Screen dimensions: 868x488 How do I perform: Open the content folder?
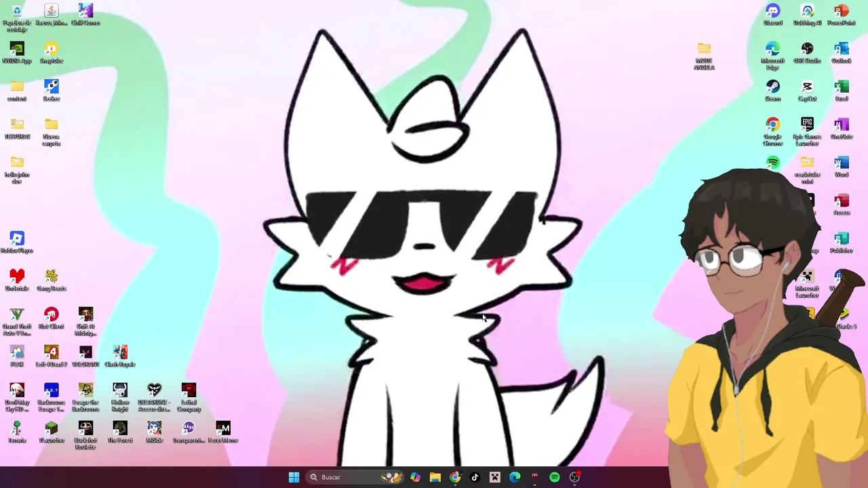tap(17, 91)
